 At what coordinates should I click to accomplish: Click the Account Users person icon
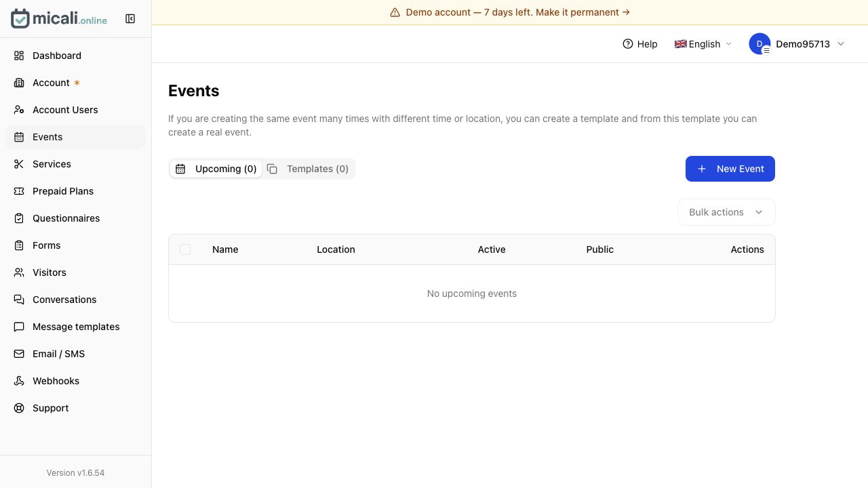pyautogui.click(x=19, y=110)
